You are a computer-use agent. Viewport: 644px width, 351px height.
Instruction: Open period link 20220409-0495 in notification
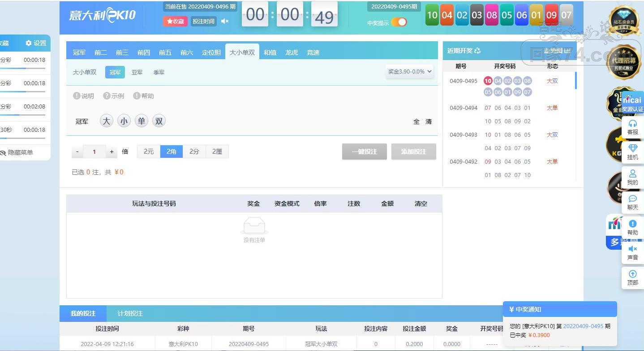[x=583, y=326]
